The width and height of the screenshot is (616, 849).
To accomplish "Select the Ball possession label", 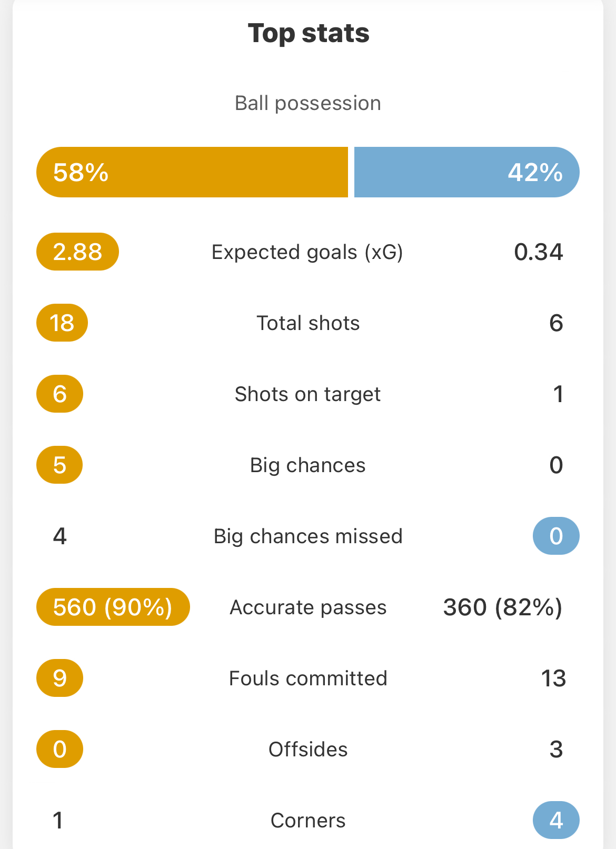I will pos(308,103).
